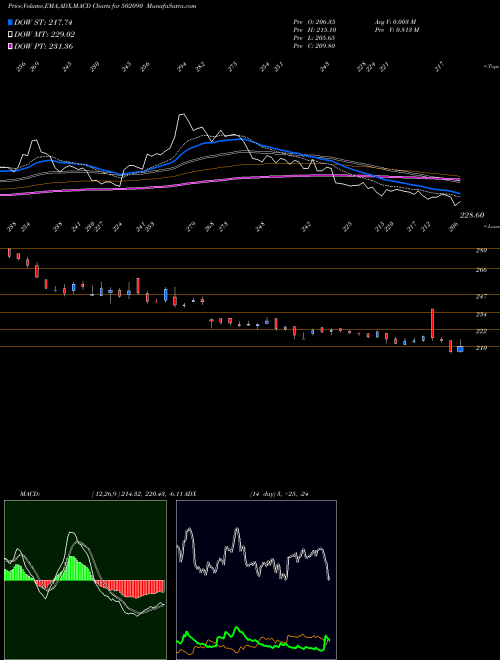Select the 'DOW ST: 217.74' legend label
The height and width of the screenshot is (660, 500).
click(x=43, y=23)
